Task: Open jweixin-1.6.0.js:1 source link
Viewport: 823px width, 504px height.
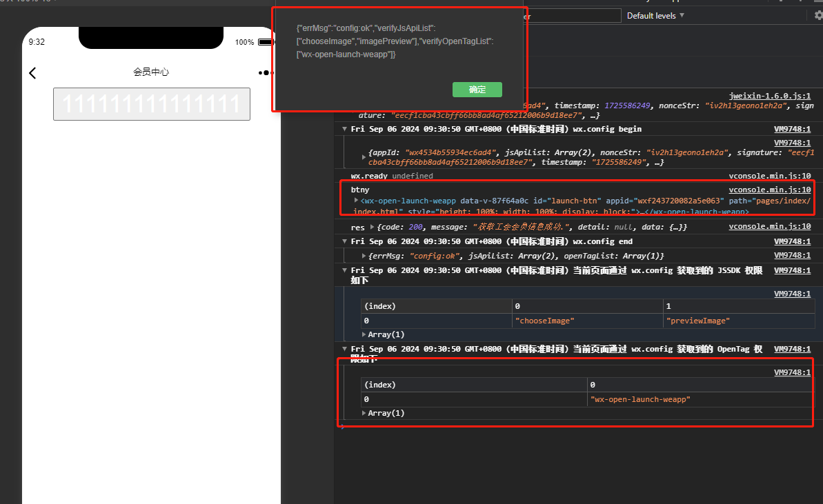Action: [769, 96]
